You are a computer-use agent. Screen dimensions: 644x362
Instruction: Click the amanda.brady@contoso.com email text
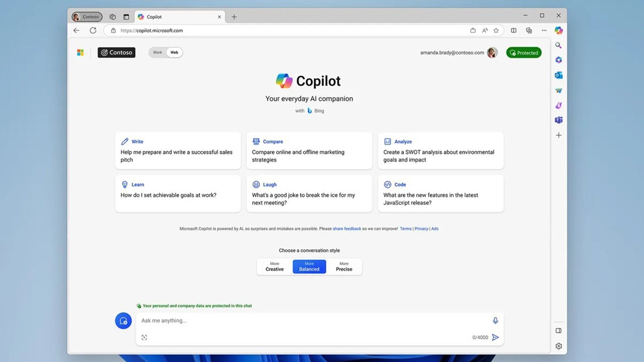click(x=452, y=52)
